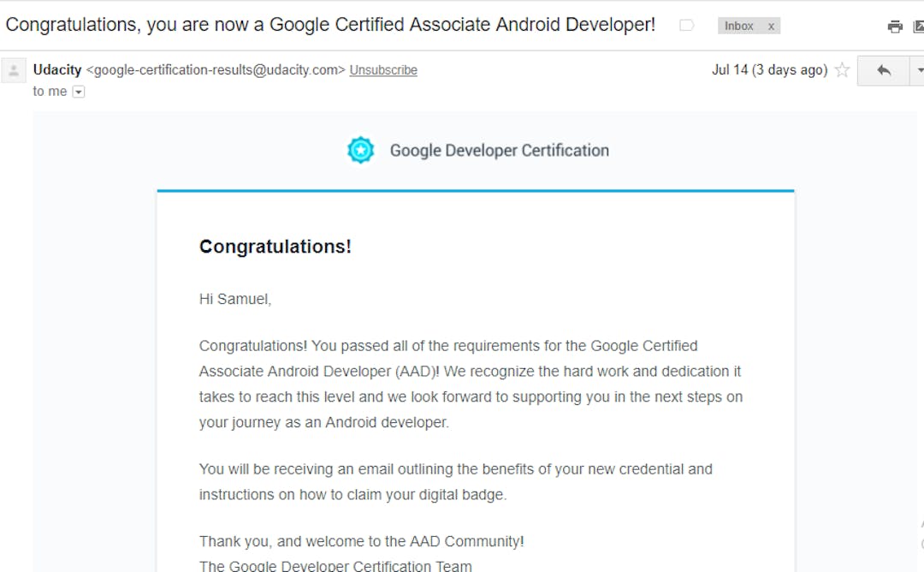Click the Google Developer Certification badge icon
Screen dimensions: 924x572
(360, 150)
